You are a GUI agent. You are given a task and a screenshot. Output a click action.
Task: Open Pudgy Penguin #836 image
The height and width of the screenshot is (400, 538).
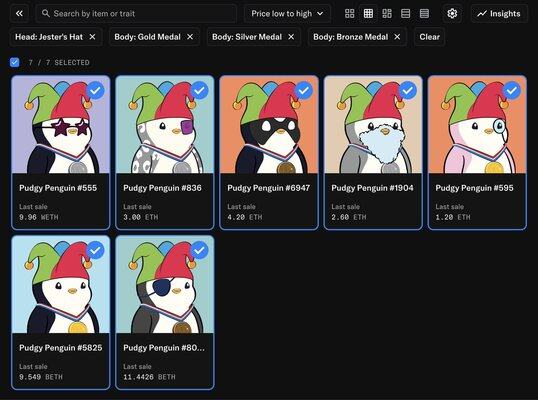tap(165, 125)
